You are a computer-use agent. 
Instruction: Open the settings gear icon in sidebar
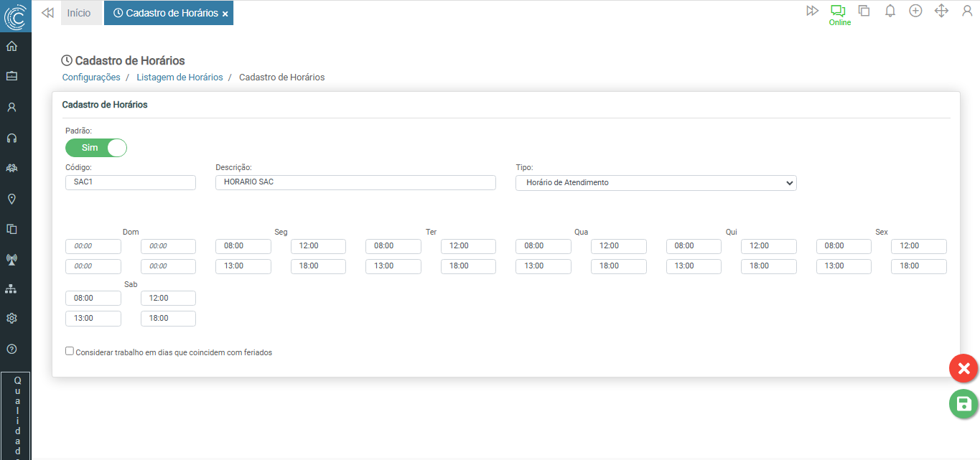tap(11, 318)
